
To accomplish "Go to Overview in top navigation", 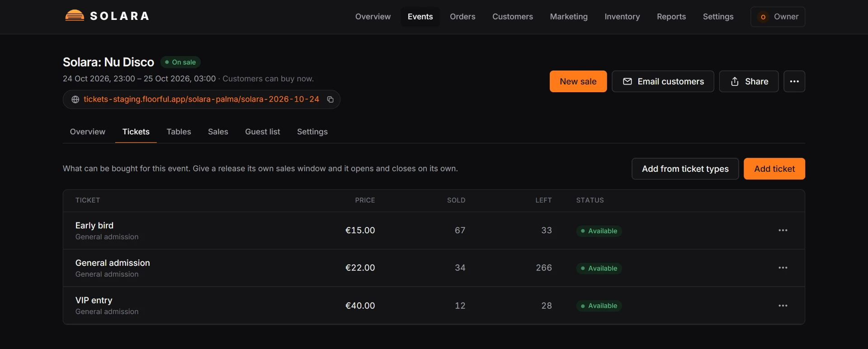I will (x=373, y=17).
